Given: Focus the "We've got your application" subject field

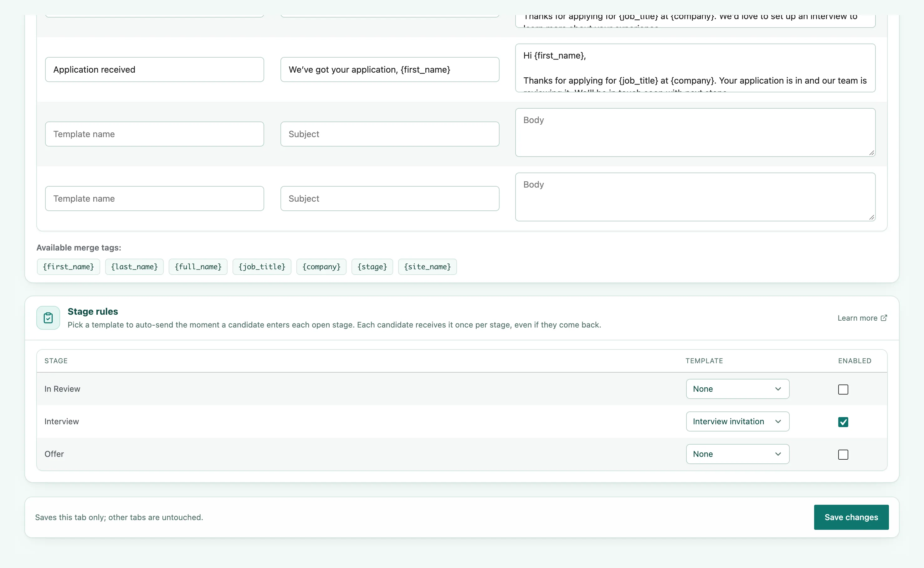Looking at the screenshot, I should 390,70.
